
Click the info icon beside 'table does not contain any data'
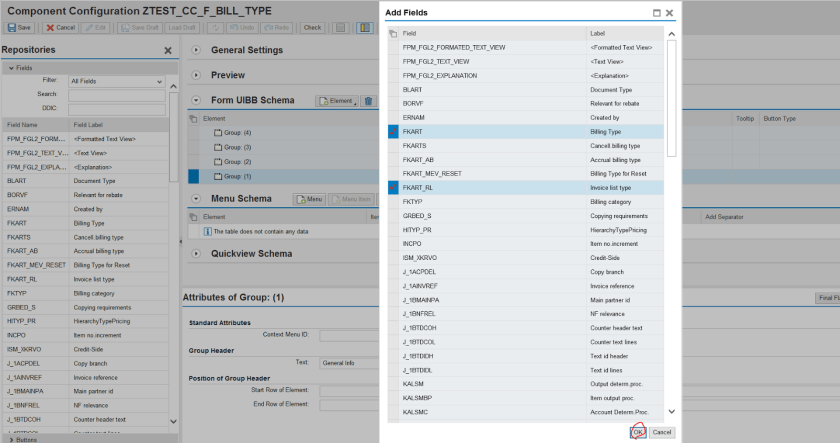pyautogui.click(x=208, y=232)
